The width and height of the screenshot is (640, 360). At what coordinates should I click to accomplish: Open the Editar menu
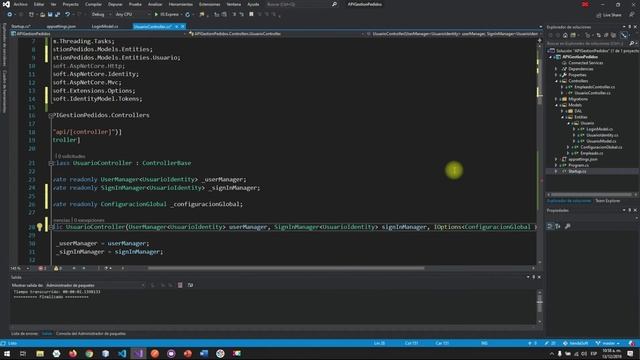[x=39, y=4]
